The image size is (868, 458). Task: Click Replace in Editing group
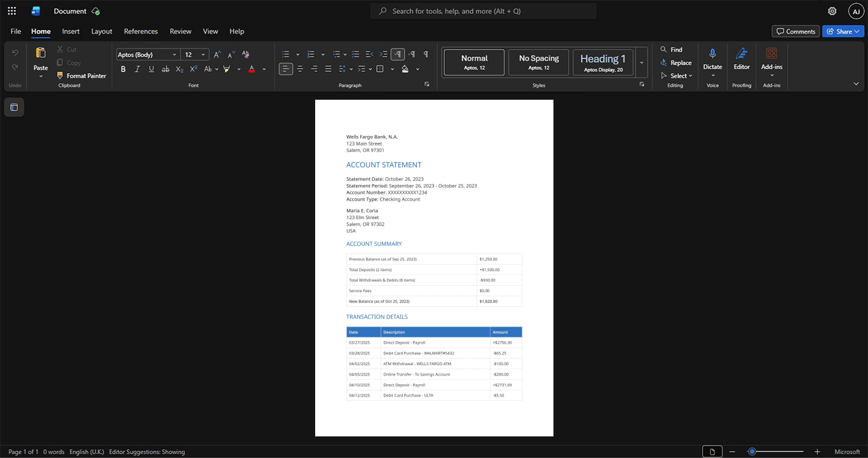click(x=676, y=63)
